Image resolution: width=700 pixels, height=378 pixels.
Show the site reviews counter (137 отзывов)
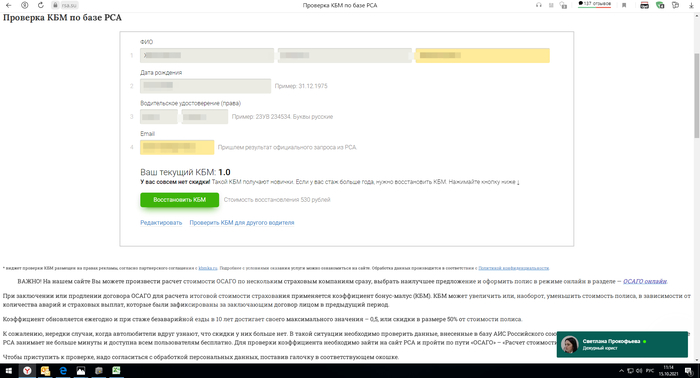(x=595, y=4)
